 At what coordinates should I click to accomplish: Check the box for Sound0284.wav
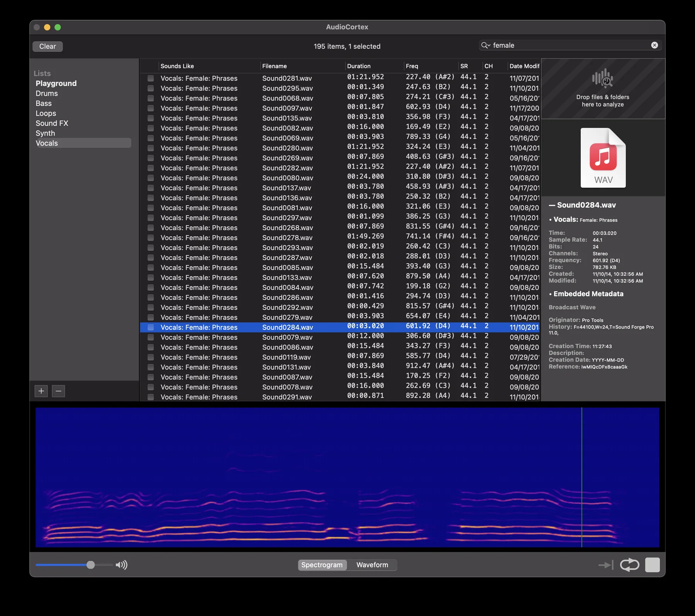151,328
